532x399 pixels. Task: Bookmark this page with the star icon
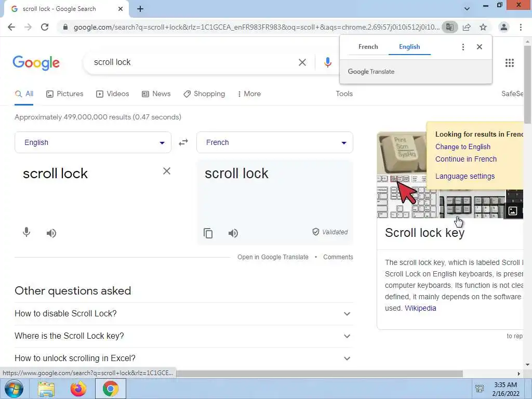(483, 27)
